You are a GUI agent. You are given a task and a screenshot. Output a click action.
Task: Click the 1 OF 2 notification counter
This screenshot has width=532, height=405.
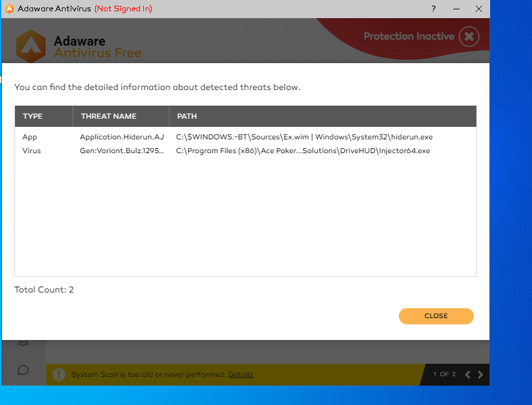(444, 374)
